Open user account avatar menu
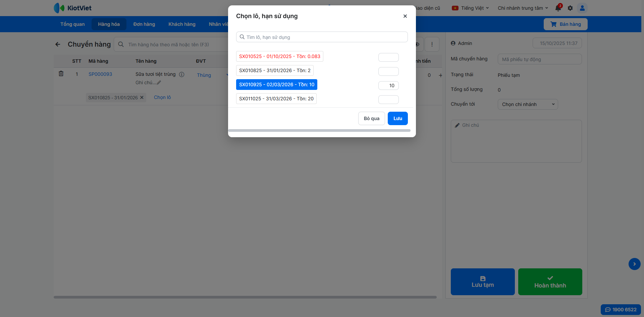 582,8
